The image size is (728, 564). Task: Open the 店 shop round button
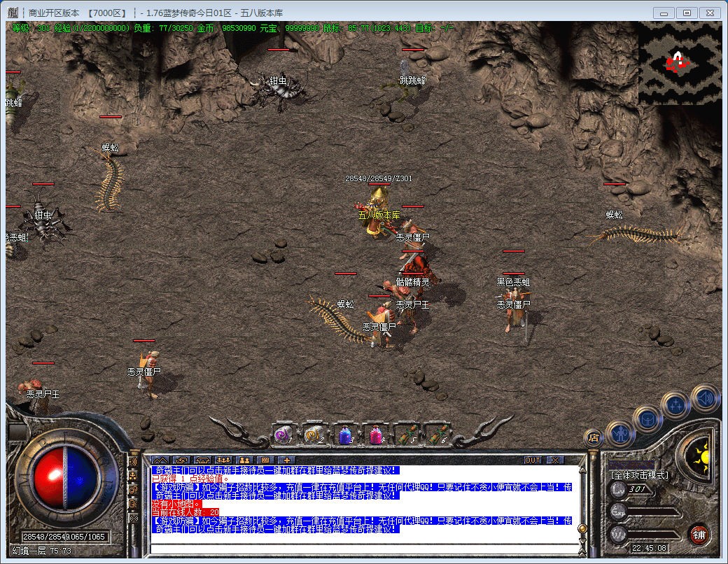[593, 437]
